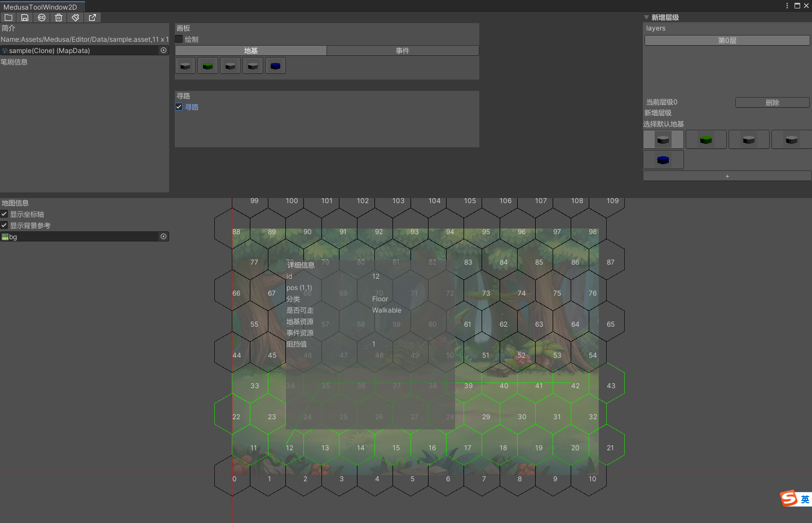Switch to the 事件 tab
812x523 pixels.
click(403, 51)
